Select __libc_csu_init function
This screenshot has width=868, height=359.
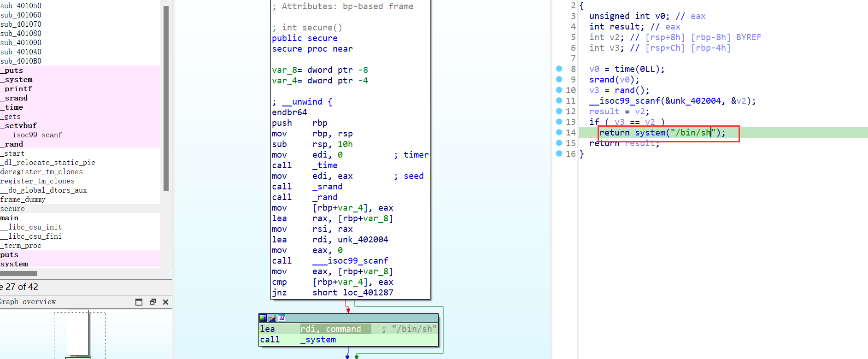click(80, 227)
